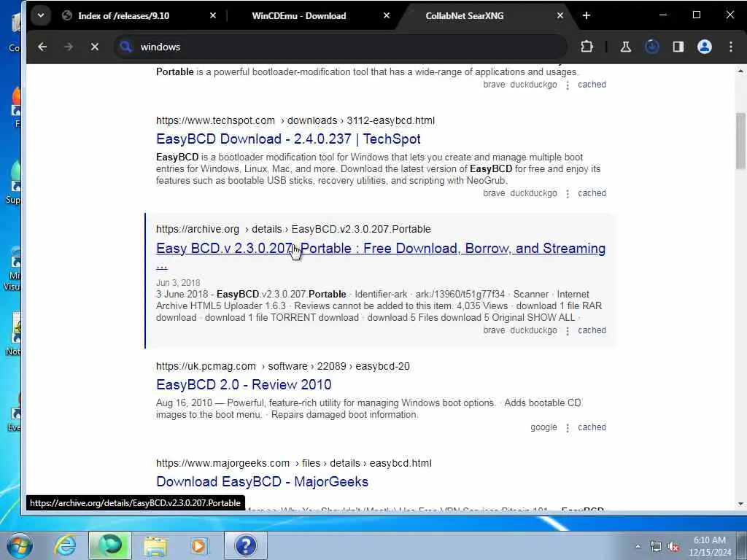Go back to the previous page
Screen dimensions: 747x560
click(x=42, y=47)
